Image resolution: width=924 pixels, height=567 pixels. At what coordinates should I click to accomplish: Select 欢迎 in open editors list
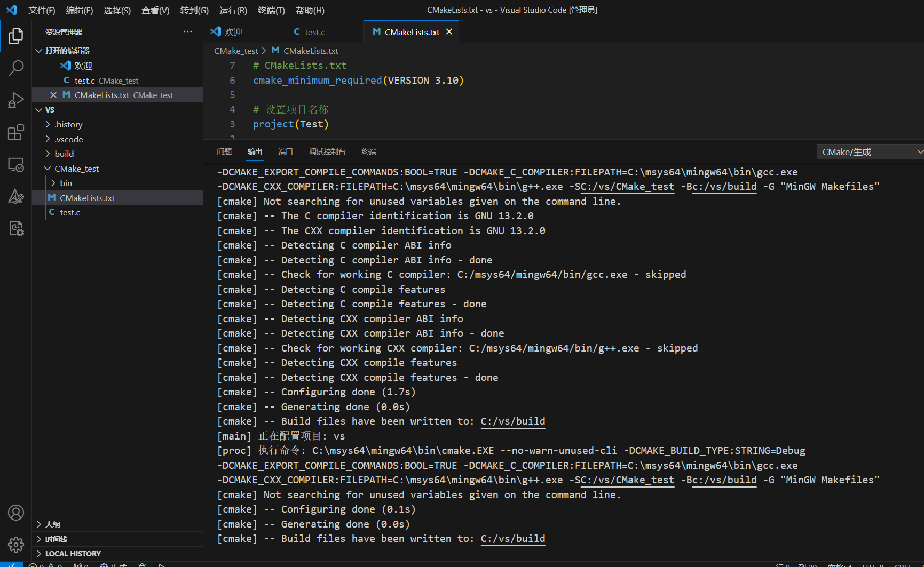click(117, 66)
